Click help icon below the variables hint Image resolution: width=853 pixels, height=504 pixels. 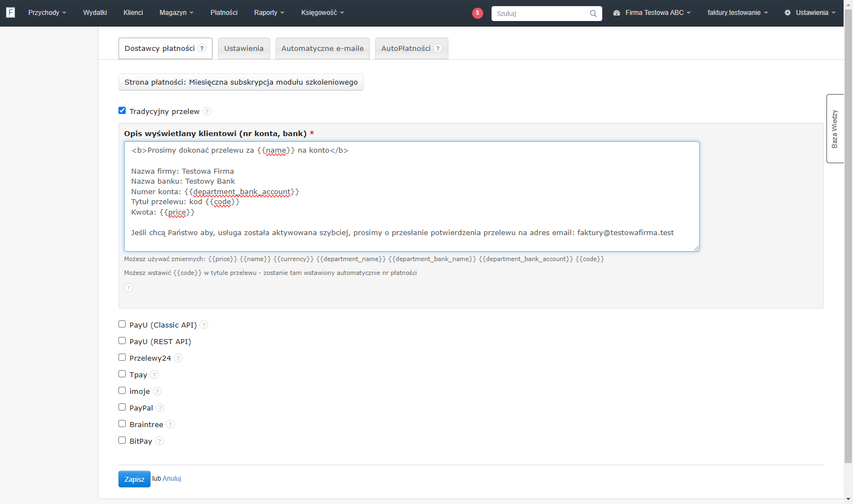[128, 288]
